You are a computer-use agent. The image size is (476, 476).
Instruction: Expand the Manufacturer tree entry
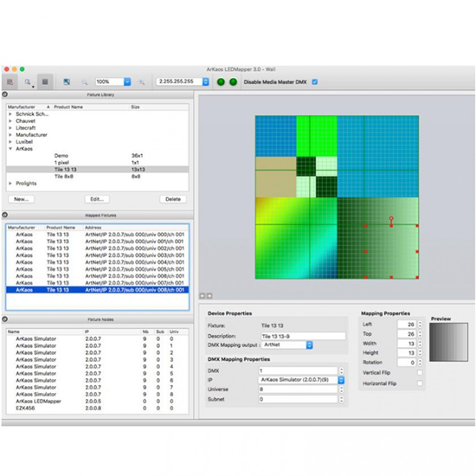click(10, 135)
